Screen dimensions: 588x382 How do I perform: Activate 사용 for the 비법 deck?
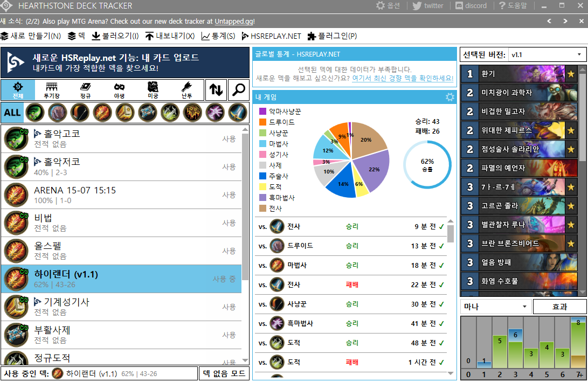tap(229, 223)
